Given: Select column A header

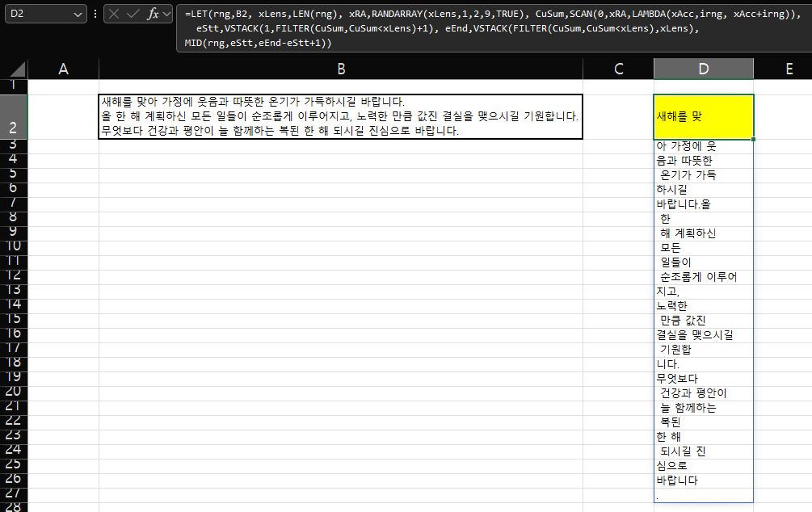Looking at the screenshot, I should [63, 69].
